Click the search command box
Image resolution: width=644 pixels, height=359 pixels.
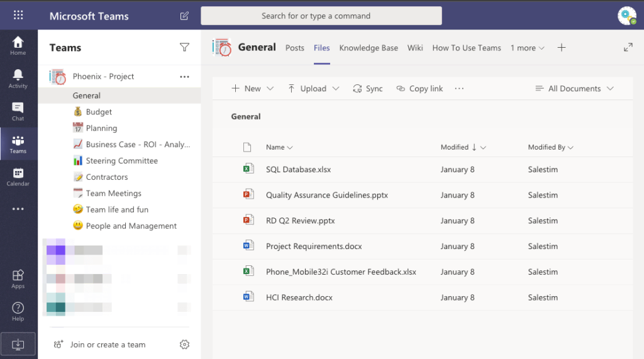point(321,16)
